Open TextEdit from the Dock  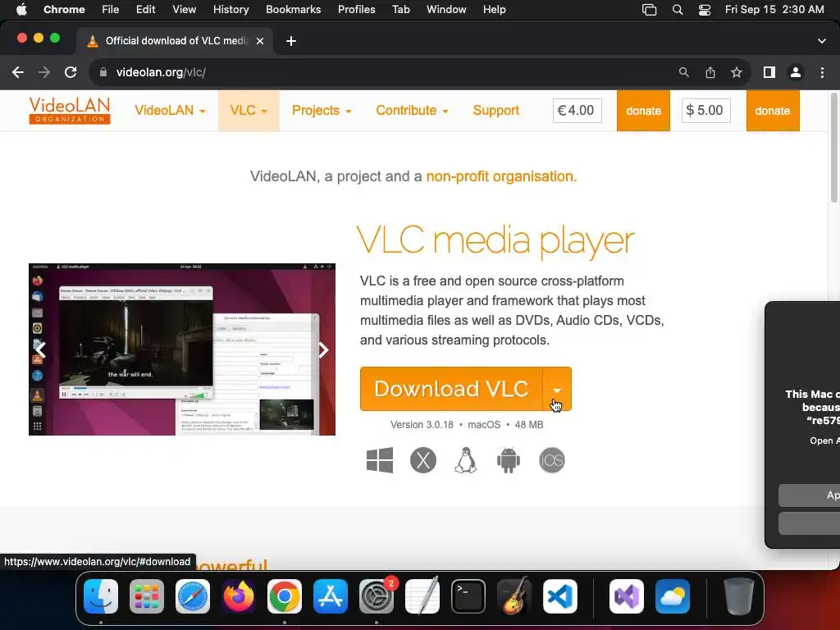[x=422, y=596]
